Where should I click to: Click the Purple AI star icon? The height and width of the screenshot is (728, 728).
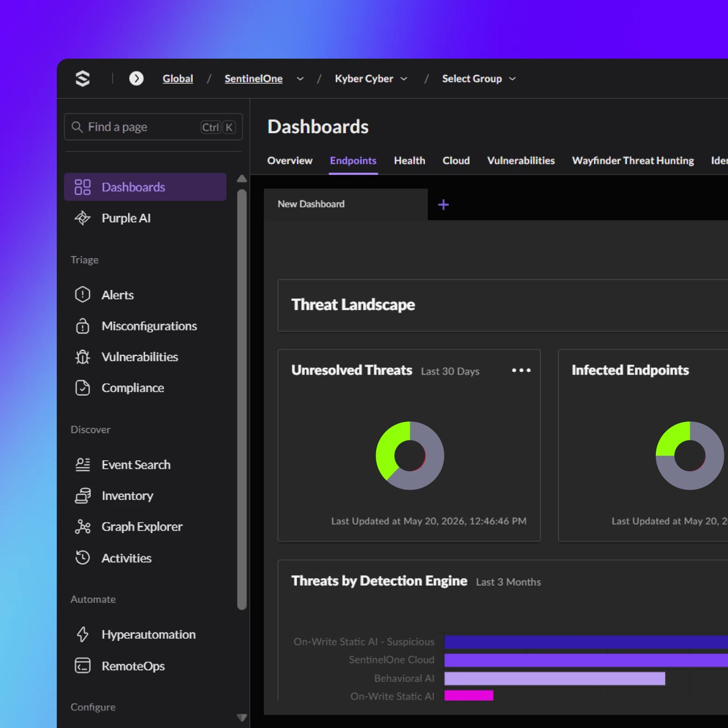[82, 218]
